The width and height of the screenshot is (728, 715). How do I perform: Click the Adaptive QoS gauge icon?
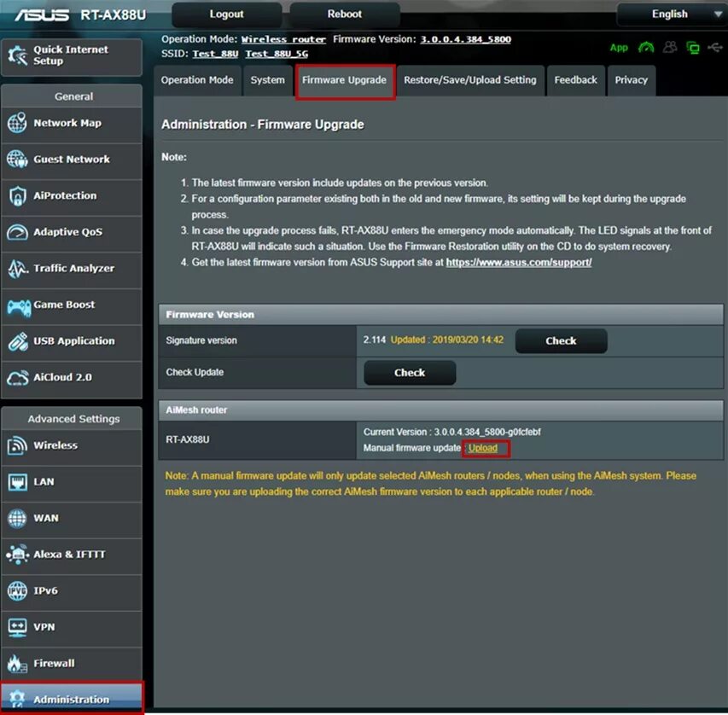(x=17, y=232)
